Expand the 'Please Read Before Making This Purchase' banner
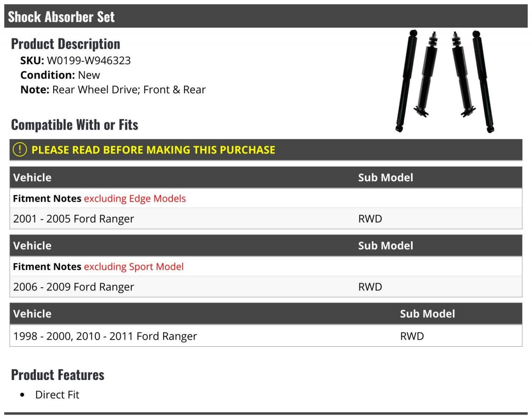This screenshot has height=419, width=532. point(153,150)
